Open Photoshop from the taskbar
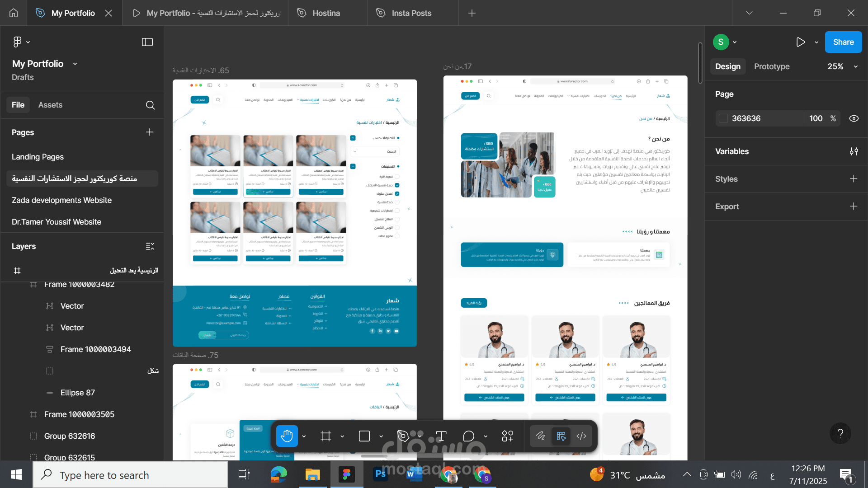868x488 pixels. (381, 474)
